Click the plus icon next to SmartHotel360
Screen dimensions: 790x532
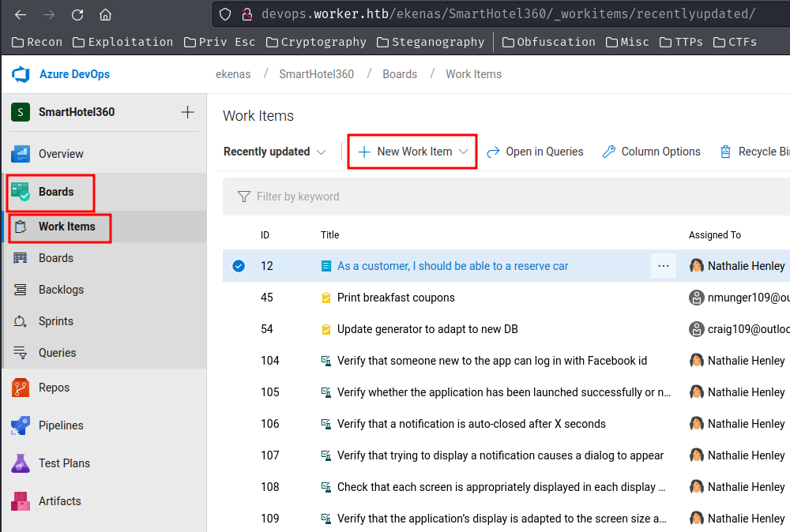187,112
